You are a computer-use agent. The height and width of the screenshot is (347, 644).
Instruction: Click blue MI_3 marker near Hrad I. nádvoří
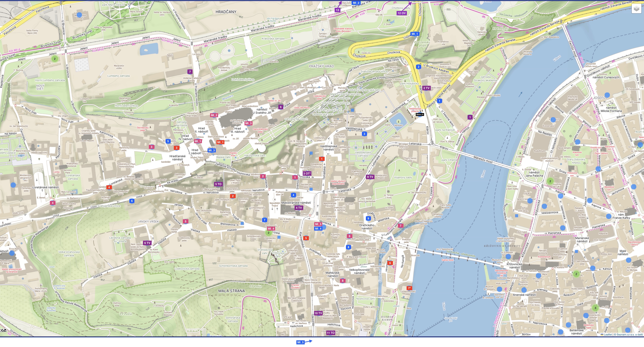click(212, 151)
